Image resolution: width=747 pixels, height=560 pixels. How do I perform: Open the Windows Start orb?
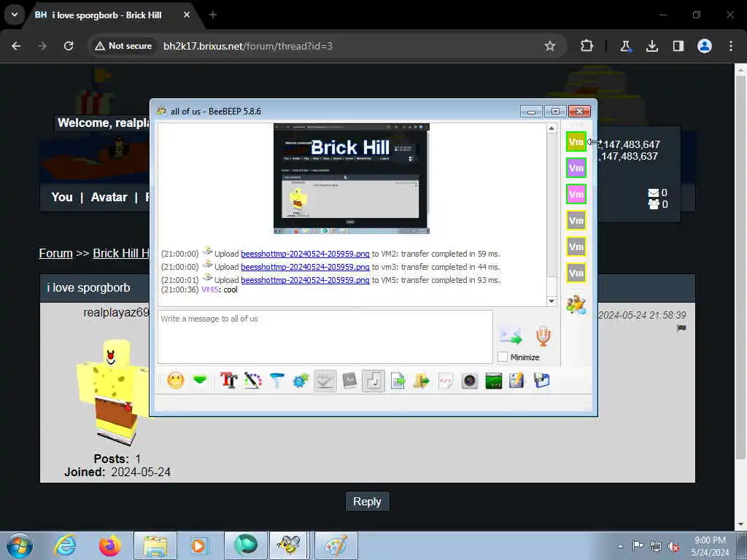20,545
